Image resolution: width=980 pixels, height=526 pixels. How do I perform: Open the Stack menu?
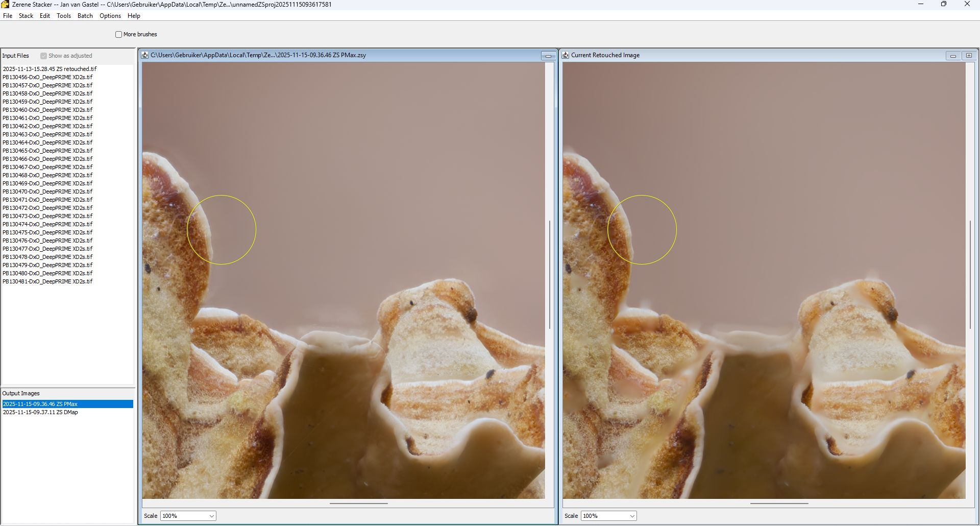pos(26,16)
